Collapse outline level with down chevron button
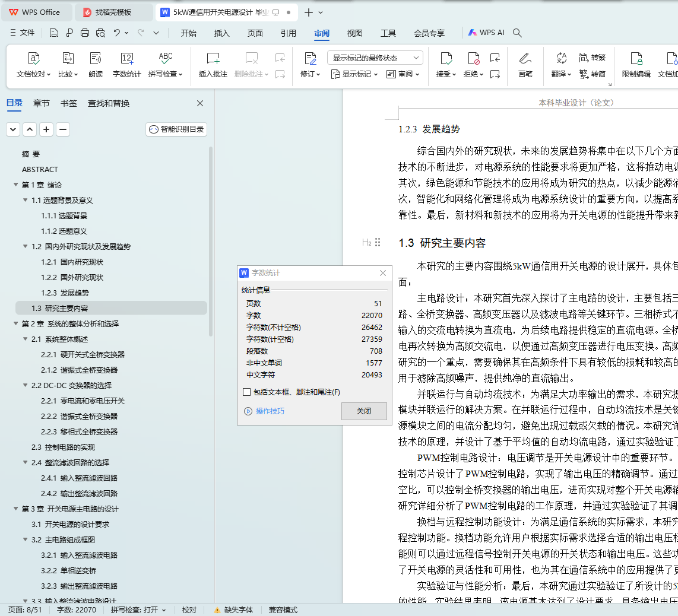This screenshot has height=616, width=678. point(13,129)
